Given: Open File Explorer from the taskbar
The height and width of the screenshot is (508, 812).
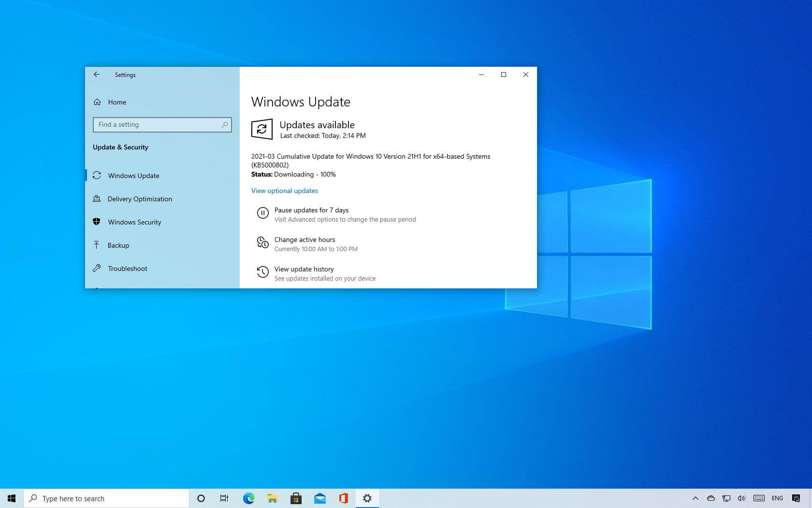Looking at the screenshot, I should [x=272, y=498].
